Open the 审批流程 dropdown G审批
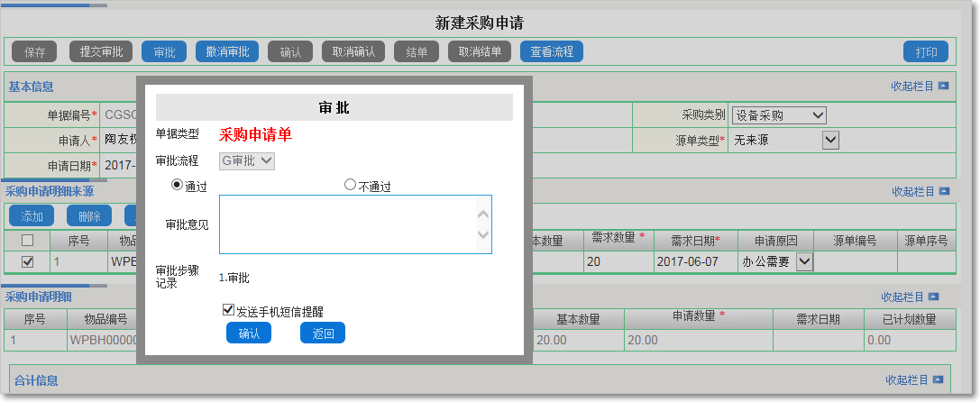The height and width of the screenshot is (402, 980). [x=247, y=161]
